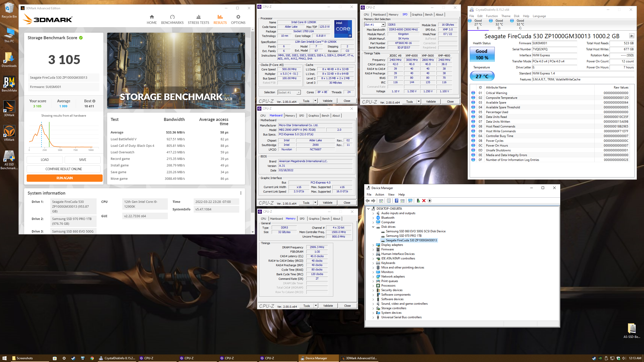644x362 pixels.
Task: Open Function menu in CrystalDiskInfo
Action: coord(492,16)
